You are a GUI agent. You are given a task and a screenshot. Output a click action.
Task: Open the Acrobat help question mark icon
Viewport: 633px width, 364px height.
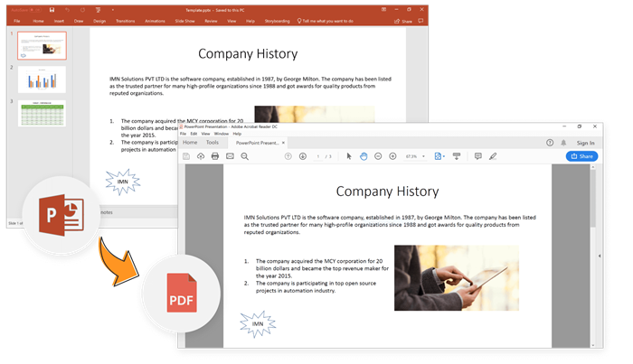[x=550, y=142]
